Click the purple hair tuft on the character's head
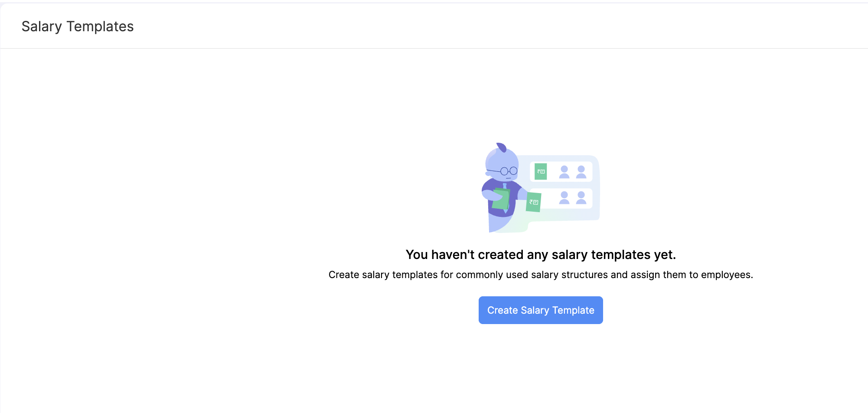Image resolution: width=868 pixels, height=413 pixels. (502, 147)
